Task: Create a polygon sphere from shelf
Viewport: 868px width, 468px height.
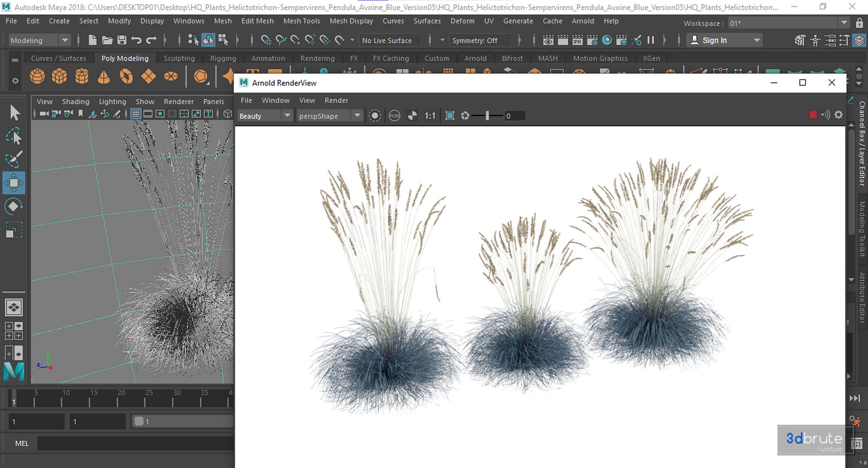Action: tap(37, 76)
